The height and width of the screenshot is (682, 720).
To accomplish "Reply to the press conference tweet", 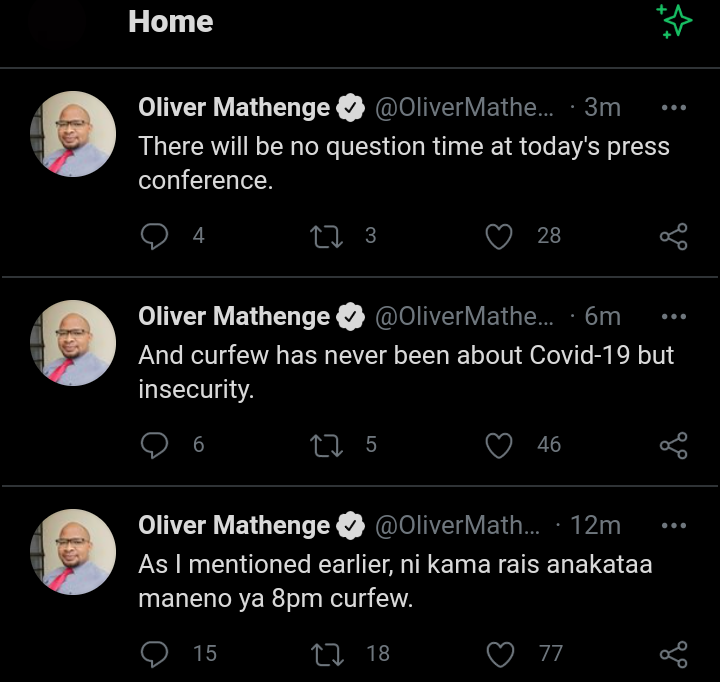I will 154,236.
